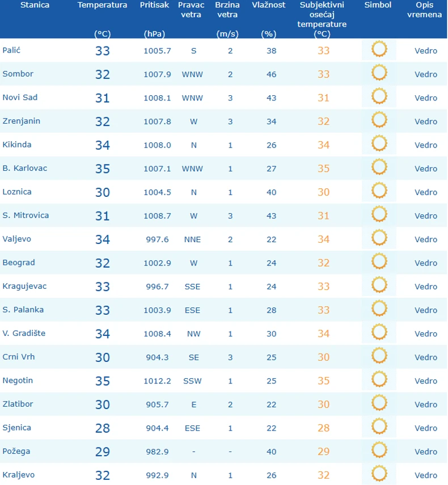Click the sunny weather icon for Palić
The image size is (448, 485).
coord(379,50)
